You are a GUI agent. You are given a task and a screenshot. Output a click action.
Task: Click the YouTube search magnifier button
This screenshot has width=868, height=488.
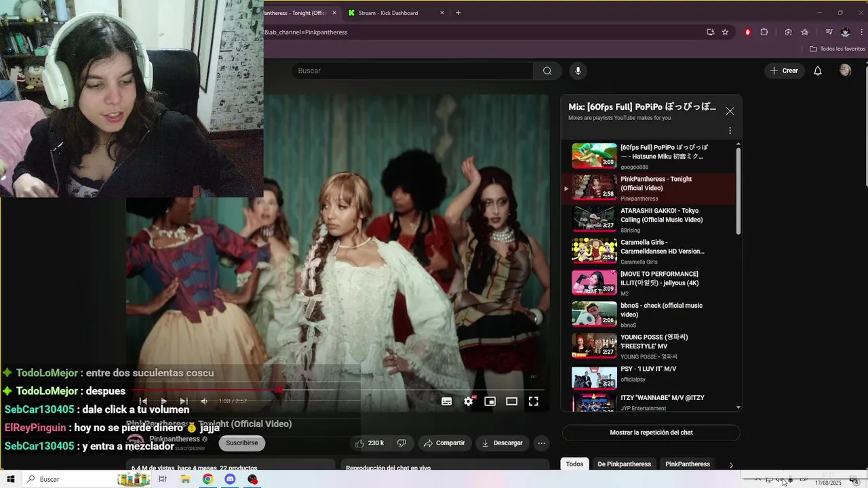(x=547, y=70)
